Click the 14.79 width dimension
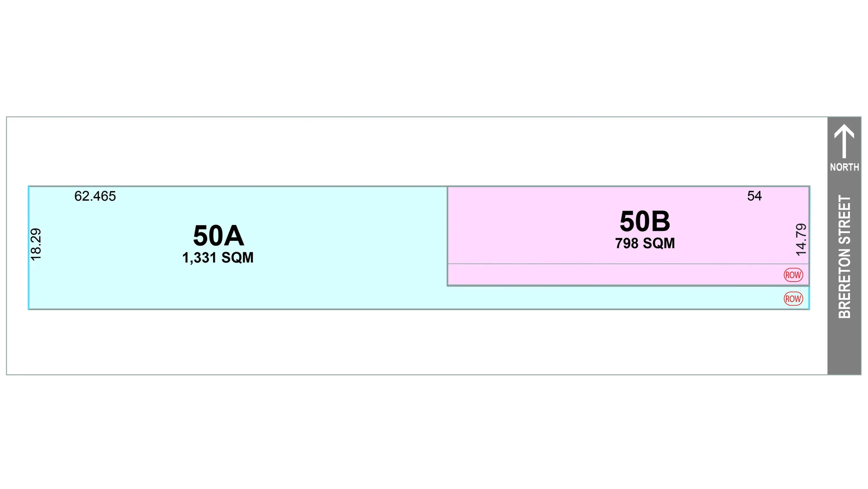868x489 pixels. [x=801, y=240]
